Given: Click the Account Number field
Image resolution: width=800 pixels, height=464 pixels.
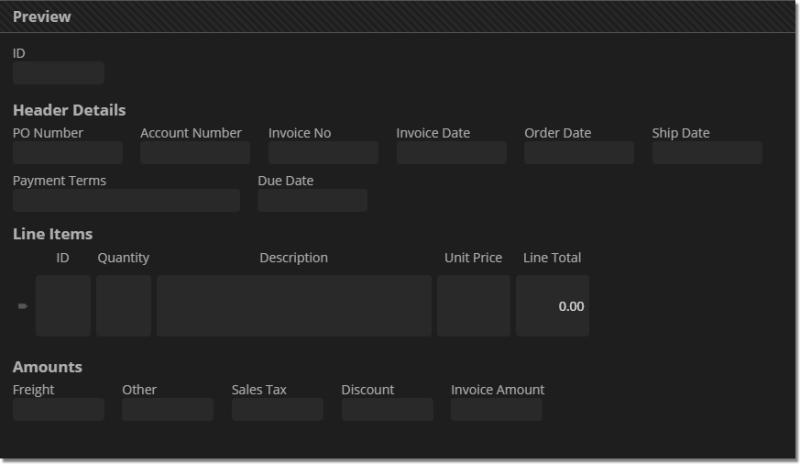Looking at the screenshot, I should (195, 153).
